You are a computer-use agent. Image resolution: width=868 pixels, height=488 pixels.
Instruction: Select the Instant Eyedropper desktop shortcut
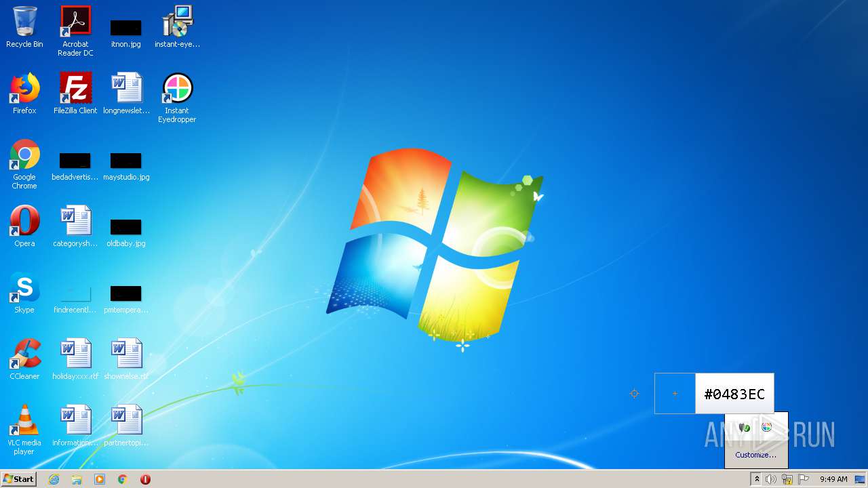click(x=177, y=98)
